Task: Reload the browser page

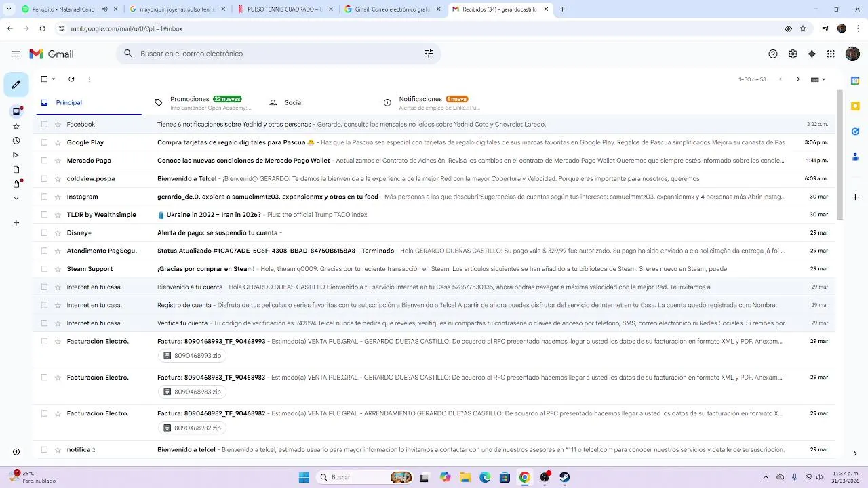Action: pyautogui.click(x=42, y=28)
